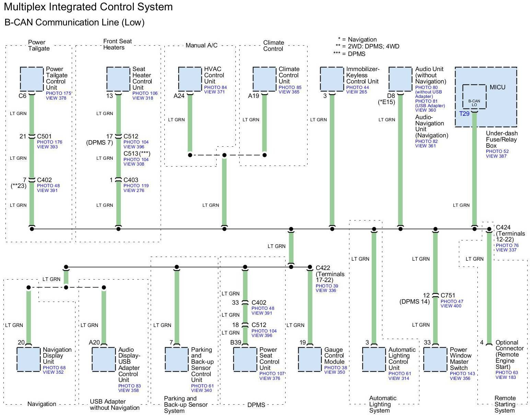Open VIEW 183 for Optional Connector

point(506,377)
